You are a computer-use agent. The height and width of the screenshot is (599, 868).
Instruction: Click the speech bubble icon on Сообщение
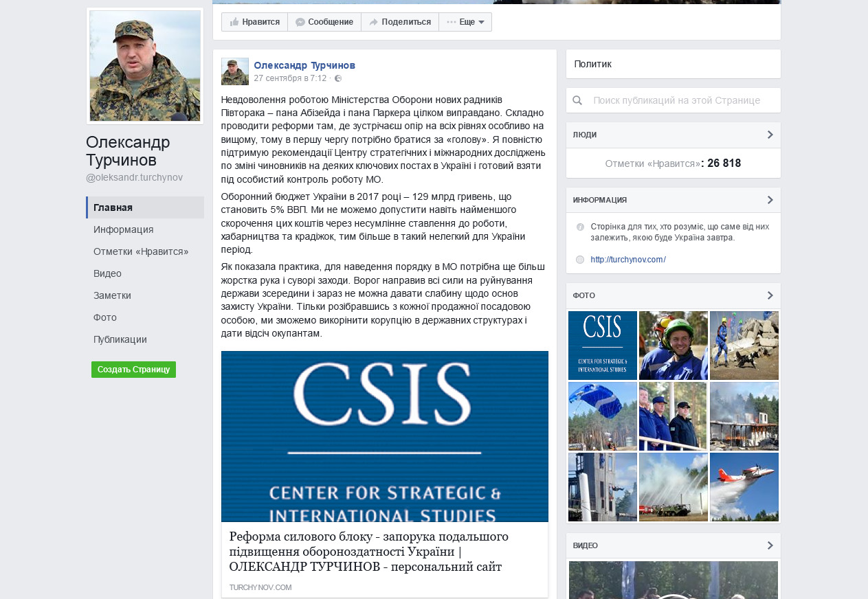point(300,22)
